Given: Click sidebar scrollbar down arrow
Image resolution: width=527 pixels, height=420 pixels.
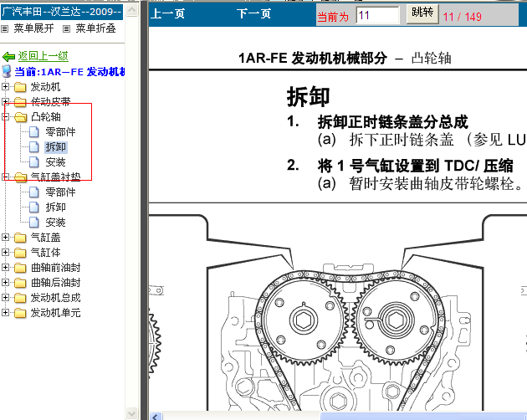Looking at the screenshot, I should [132, 413].
